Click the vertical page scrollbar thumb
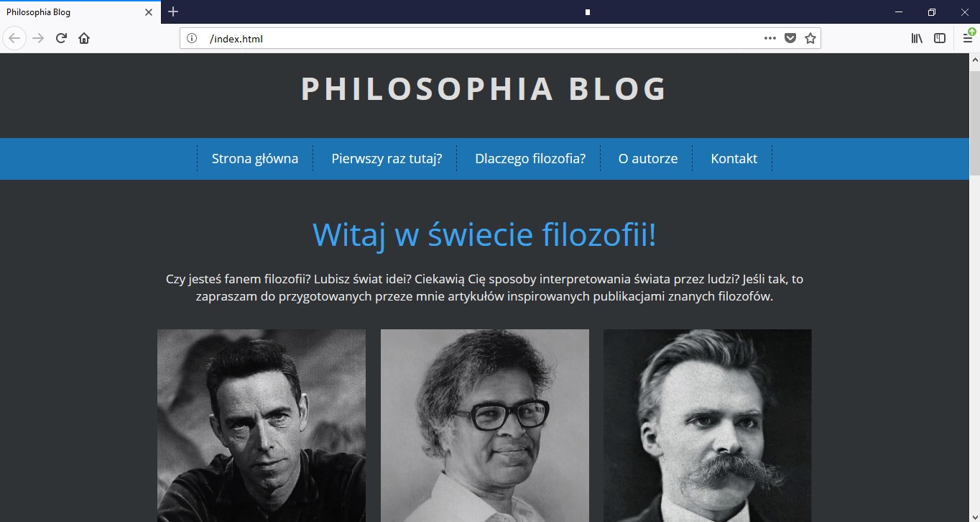The width and height of the screenshot is (980, 522). [x=974, y=123]
